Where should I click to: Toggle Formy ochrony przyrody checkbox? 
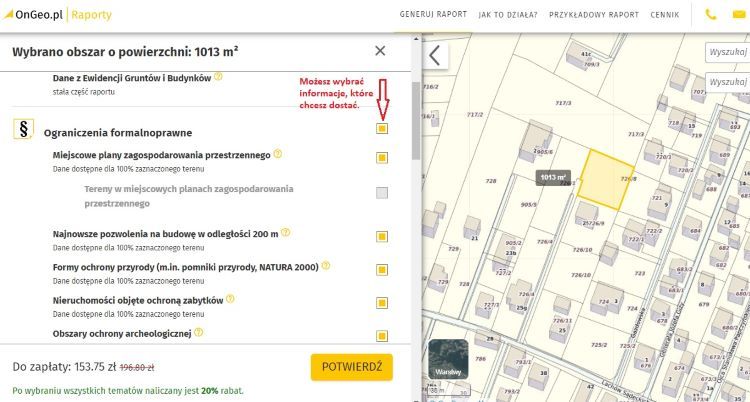[382, 270]
